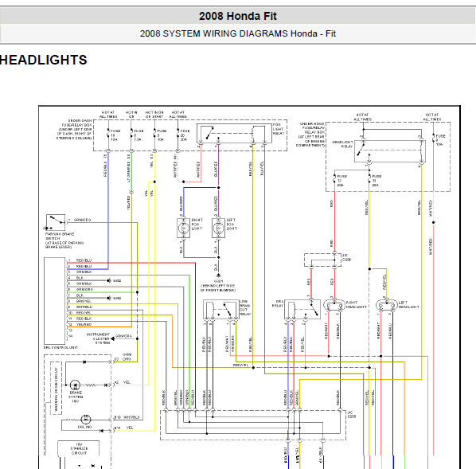Click the fog light relay box
This screenshot has width=476, height=469.
[x=234, y=133]
